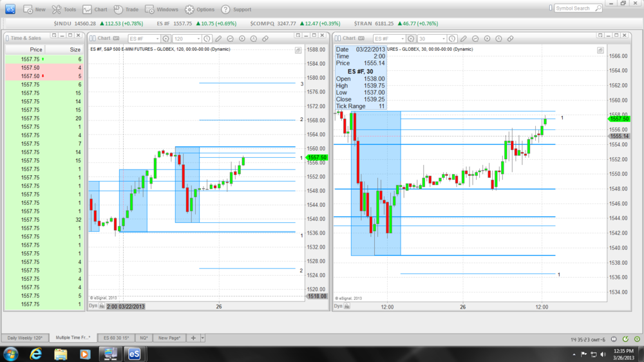Switch to the ES 60 30 15 page tab
Viewport: 644px width, 362px height.
point(116,338)
